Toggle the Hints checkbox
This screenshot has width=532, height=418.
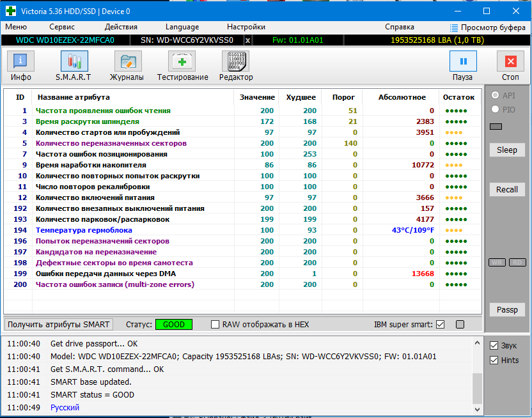pos(494,360)
